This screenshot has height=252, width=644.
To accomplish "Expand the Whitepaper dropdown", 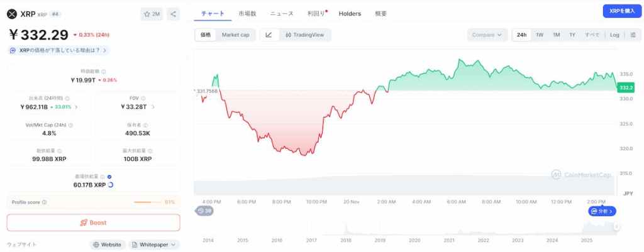I will point(154,244).
